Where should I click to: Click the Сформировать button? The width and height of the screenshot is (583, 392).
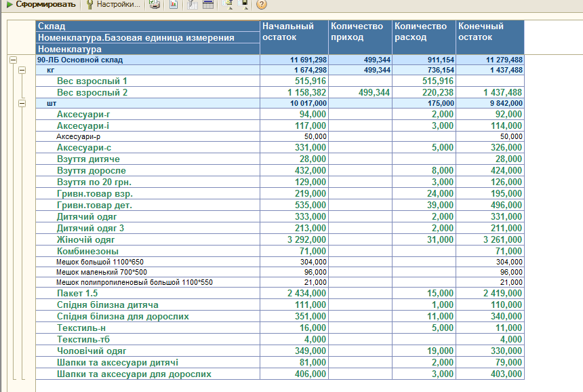click(x=41, y=5)
